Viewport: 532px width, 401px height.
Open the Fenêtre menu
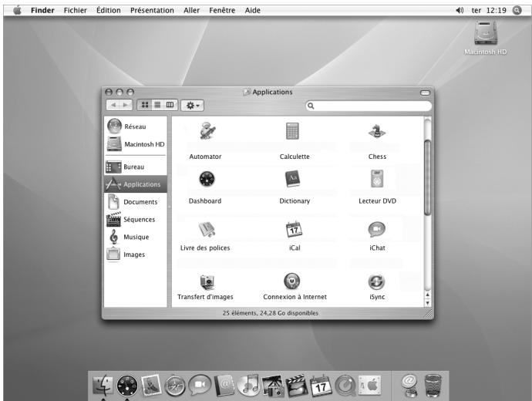[222, 10]
